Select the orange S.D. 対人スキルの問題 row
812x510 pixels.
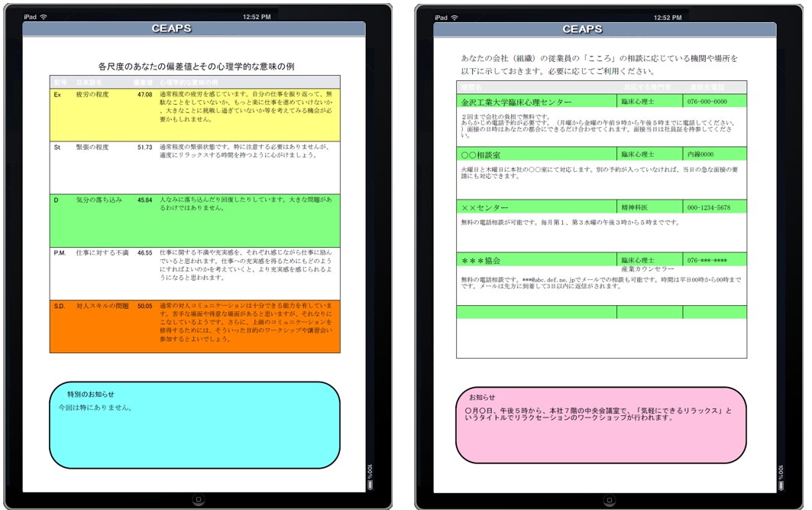[195, 326]
